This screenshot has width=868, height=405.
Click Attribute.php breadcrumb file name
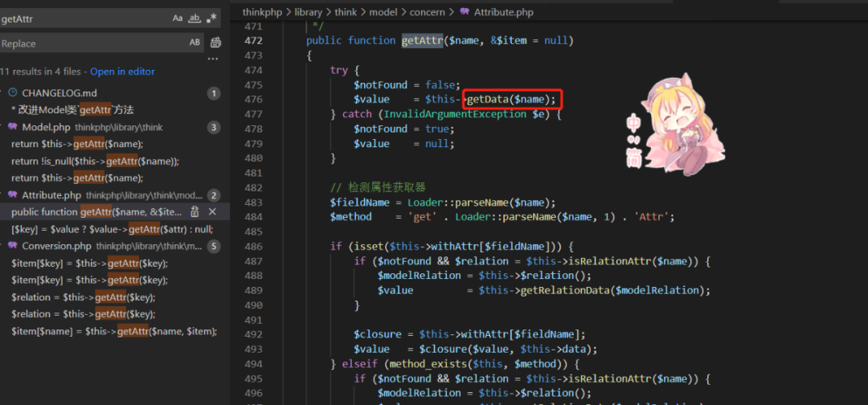(x=504, y=11)
